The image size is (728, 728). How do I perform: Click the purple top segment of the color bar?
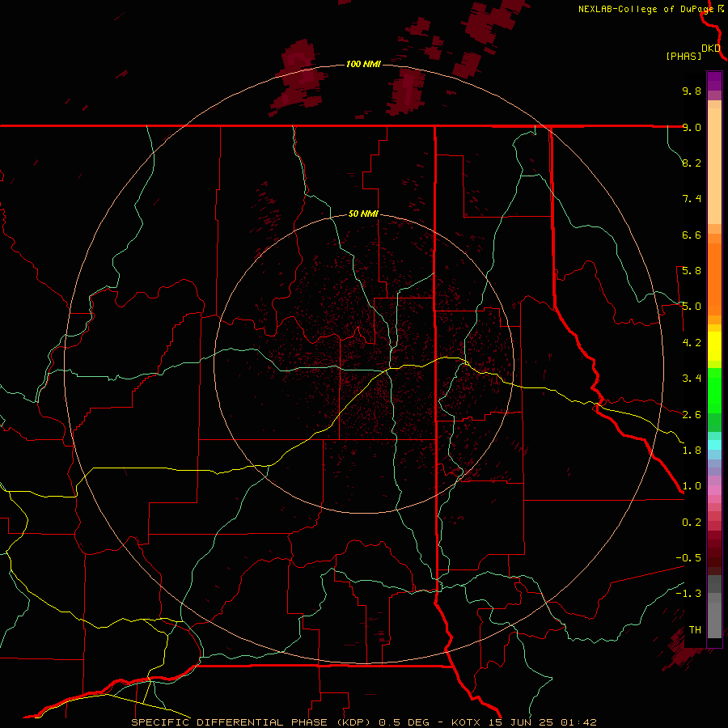coord(714,81)
